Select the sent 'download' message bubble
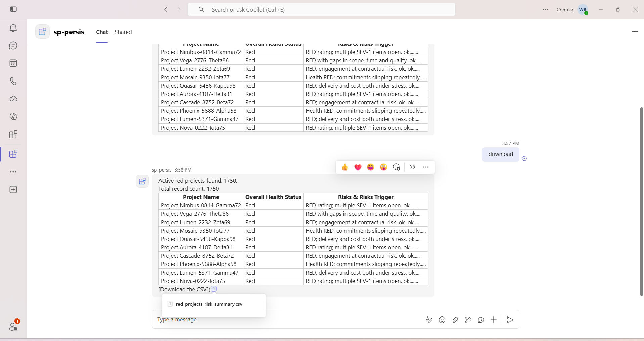The height and width of the screenshot is (341, 644). coord(501,154)
